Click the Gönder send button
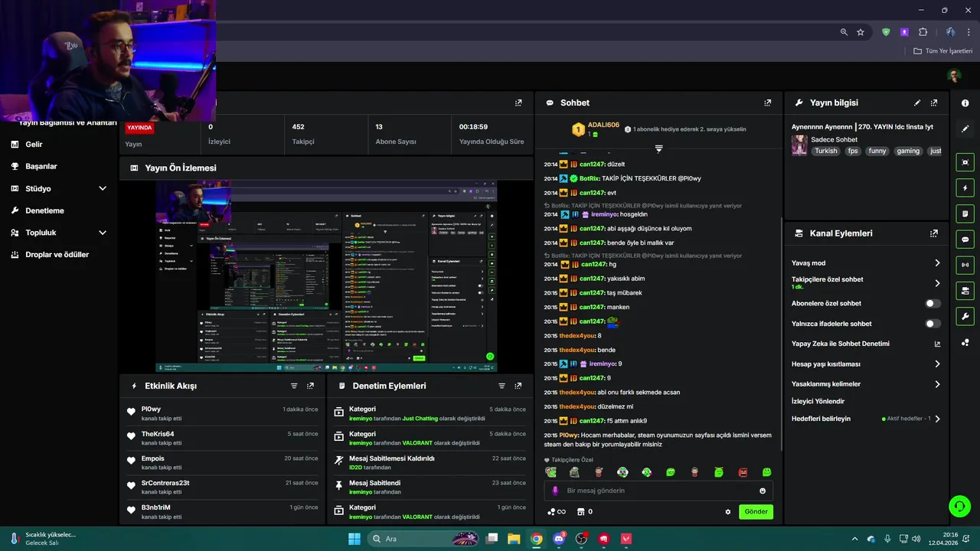 click(x=756, y=512)
